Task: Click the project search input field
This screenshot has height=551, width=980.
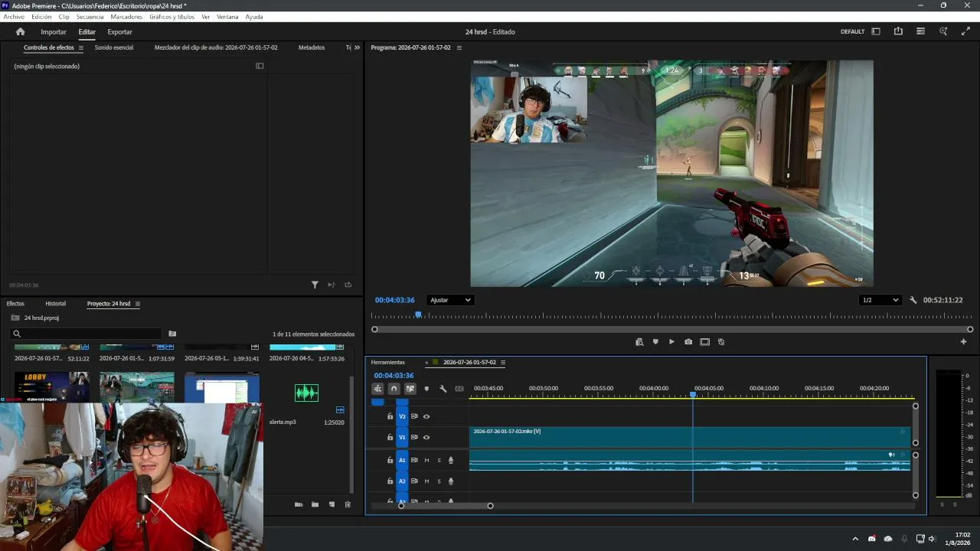Action: click(x=87, y=334)
